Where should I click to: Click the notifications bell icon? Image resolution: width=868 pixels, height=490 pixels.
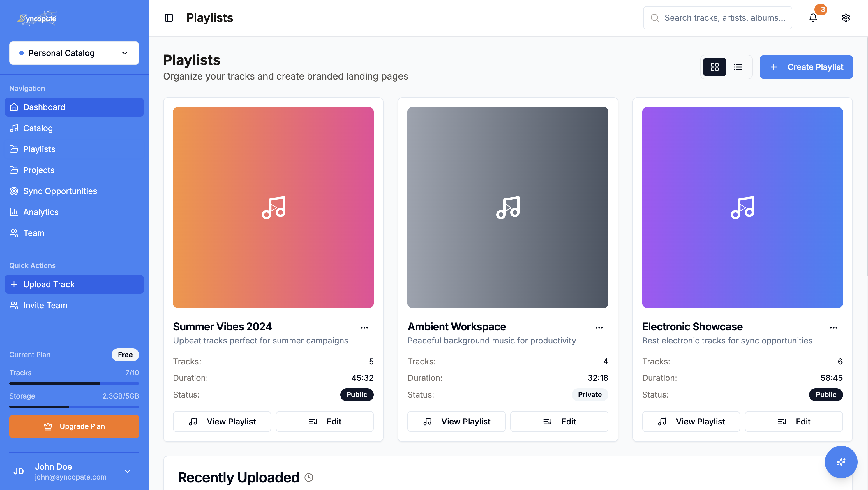[813, 18]
